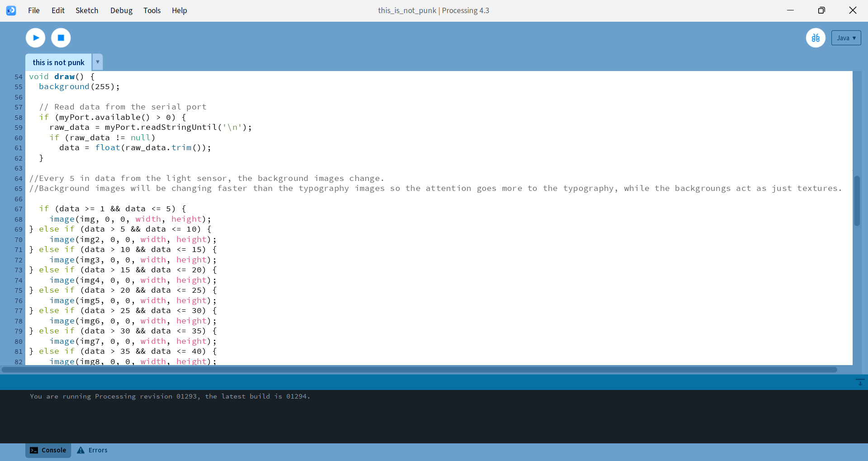
Task: Click line number 67 in the gutter
Action: [18, 209]
